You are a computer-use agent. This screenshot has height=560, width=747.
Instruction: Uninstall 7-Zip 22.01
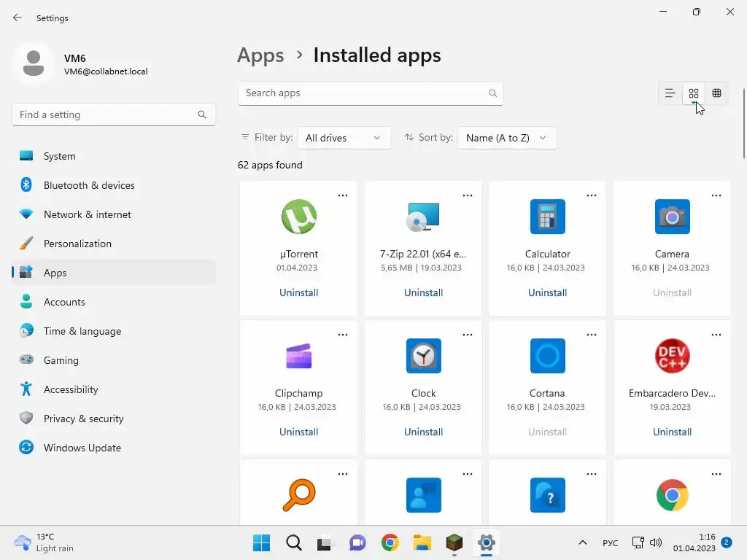click(424, 293)
